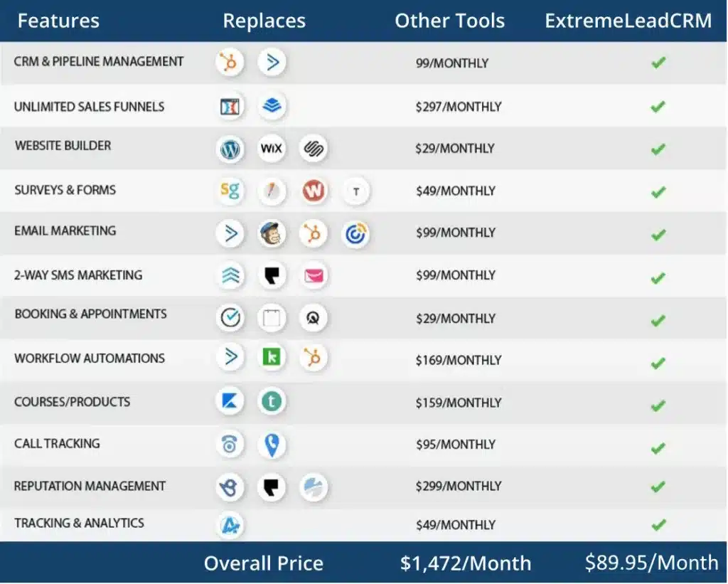The width and height of the screenshot is (728, 584).
Task: Click the HubSpot icon in the CRM & Pipeline Management row
Action: (x=230, y=63)
